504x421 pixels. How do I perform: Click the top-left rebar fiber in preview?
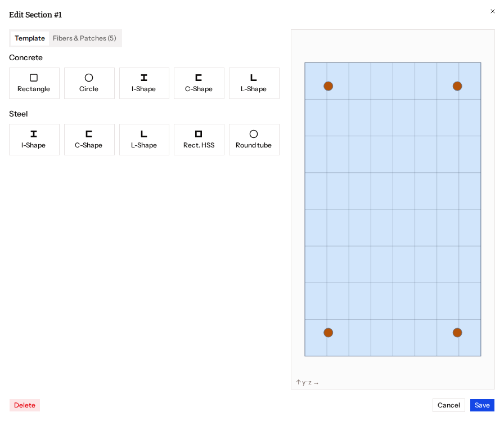[x=328, y=86]
